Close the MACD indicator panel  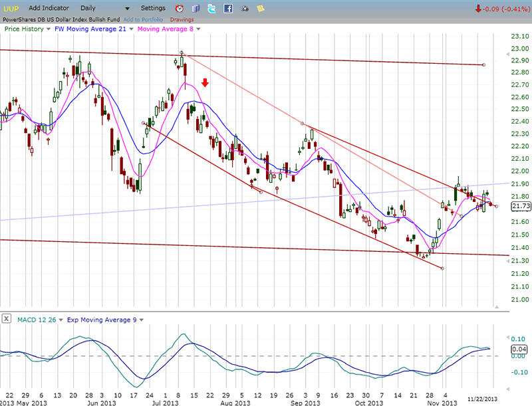pyautogui.click(x=5, y=320)
